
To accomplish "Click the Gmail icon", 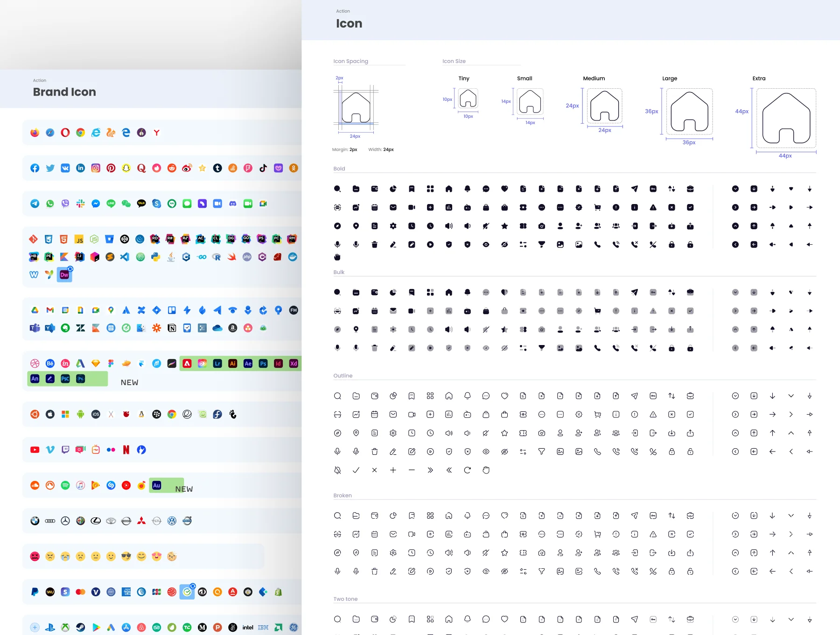I will pos(50,310).
